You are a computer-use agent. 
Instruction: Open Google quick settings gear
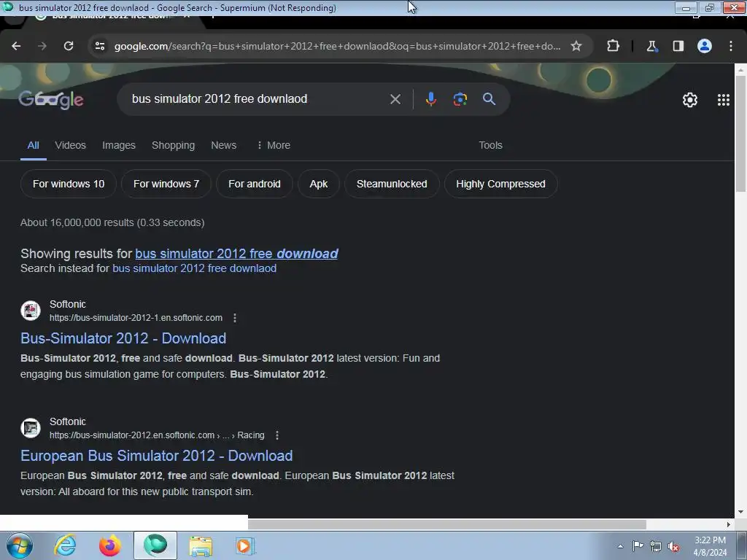[690, 100]
